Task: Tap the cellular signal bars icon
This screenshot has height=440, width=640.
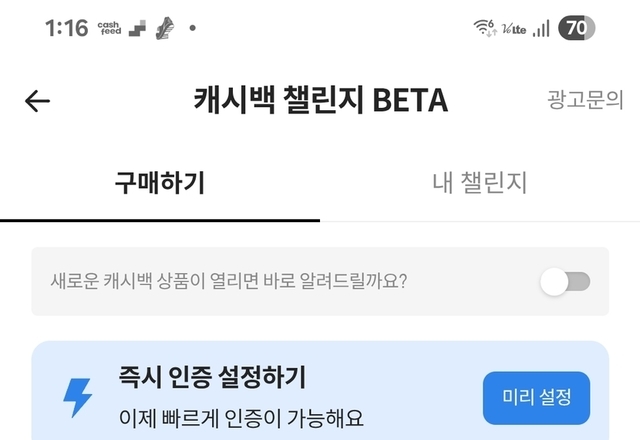Action: click(x=541, y=29)
